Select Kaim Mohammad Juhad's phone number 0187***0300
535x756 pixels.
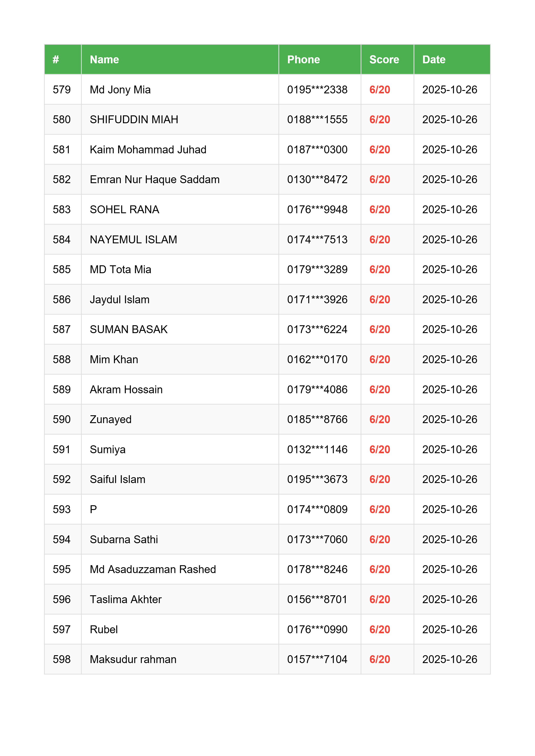(317, 149)
